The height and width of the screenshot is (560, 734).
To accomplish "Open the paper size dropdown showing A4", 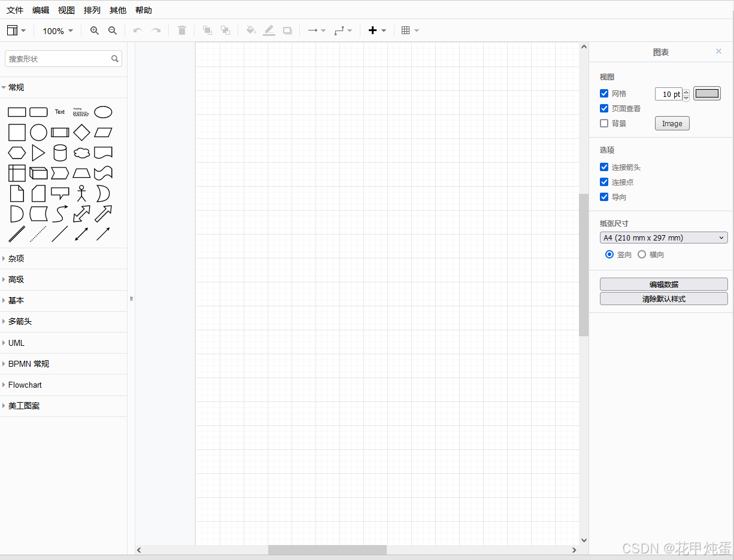I will (x=663, y=238).
